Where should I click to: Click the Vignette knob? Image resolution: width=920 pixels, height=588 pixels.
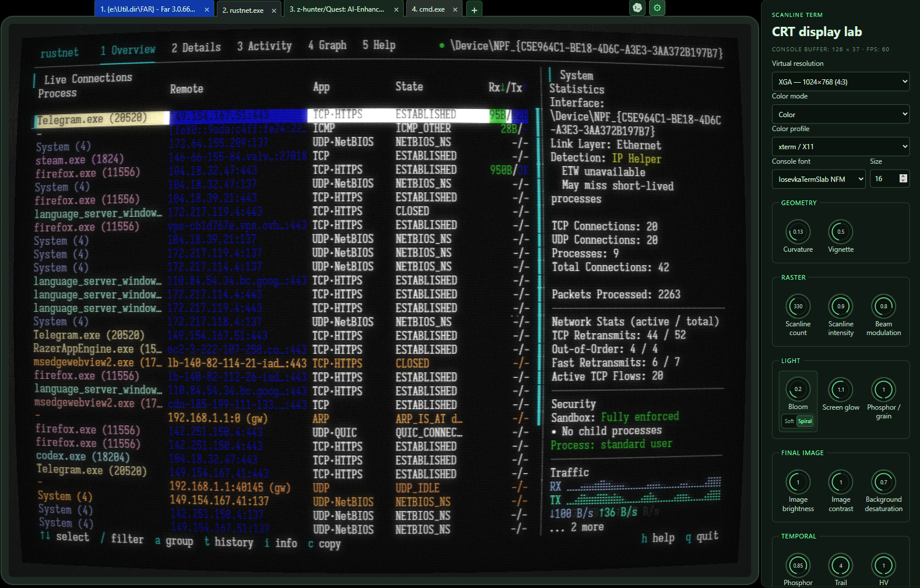coord(841,232)
